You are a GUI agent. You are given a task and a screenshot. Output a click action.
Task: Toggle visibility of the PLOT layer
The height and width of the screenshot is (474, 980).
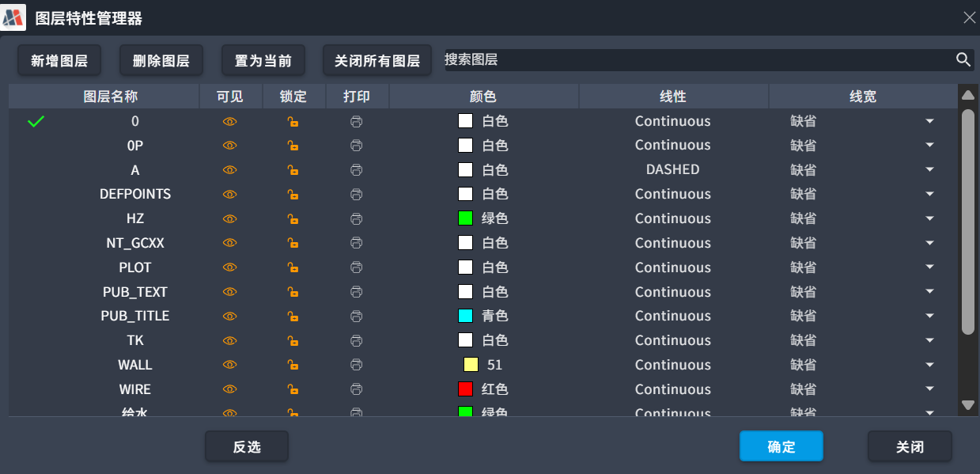click(230, 267)
